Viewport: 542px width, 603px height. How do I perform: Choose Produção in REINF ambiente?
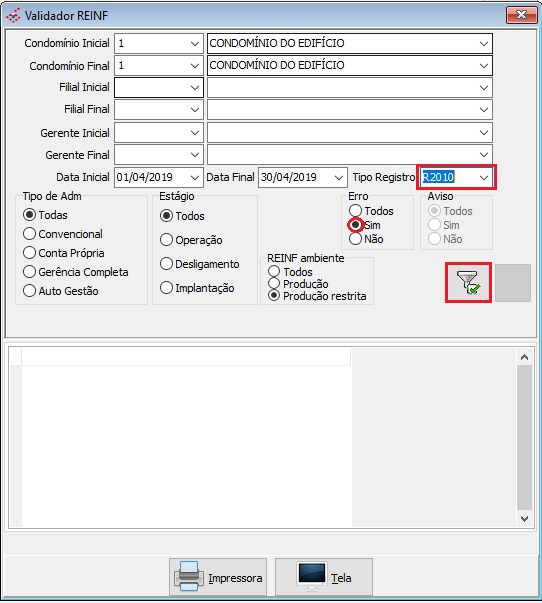coord(274,284)
